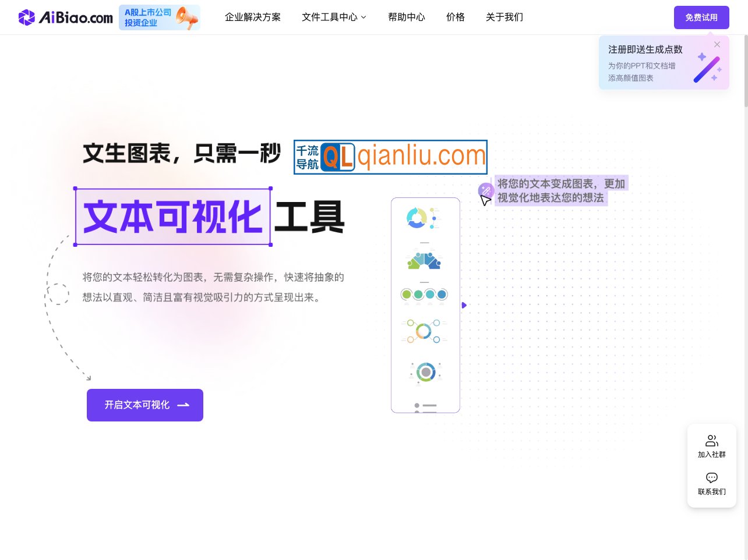The height and width of the screenshot is (560, 748).
Task: Open the 帮助中心 menu item
Action: [407, 17]
